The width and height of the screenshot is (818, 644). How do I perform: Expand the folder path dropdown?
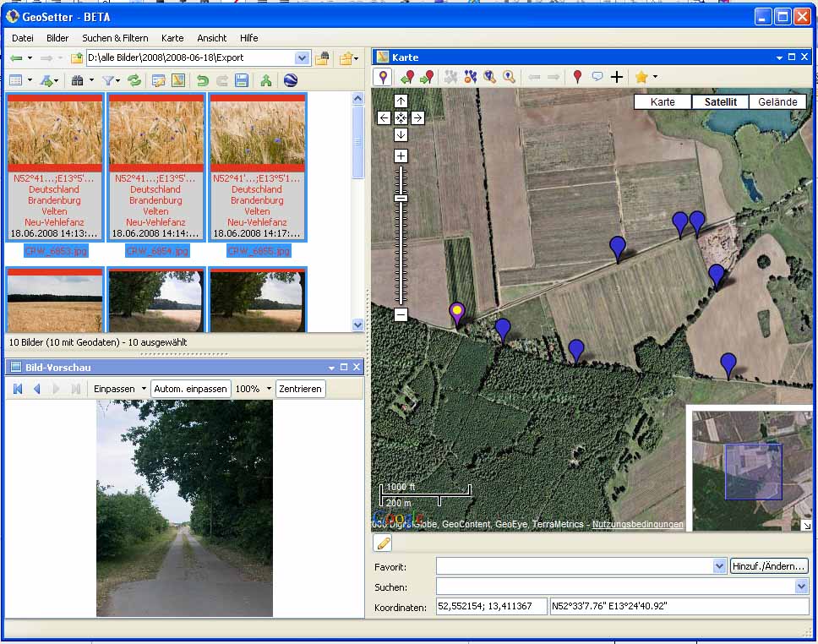tap(303, 57)
